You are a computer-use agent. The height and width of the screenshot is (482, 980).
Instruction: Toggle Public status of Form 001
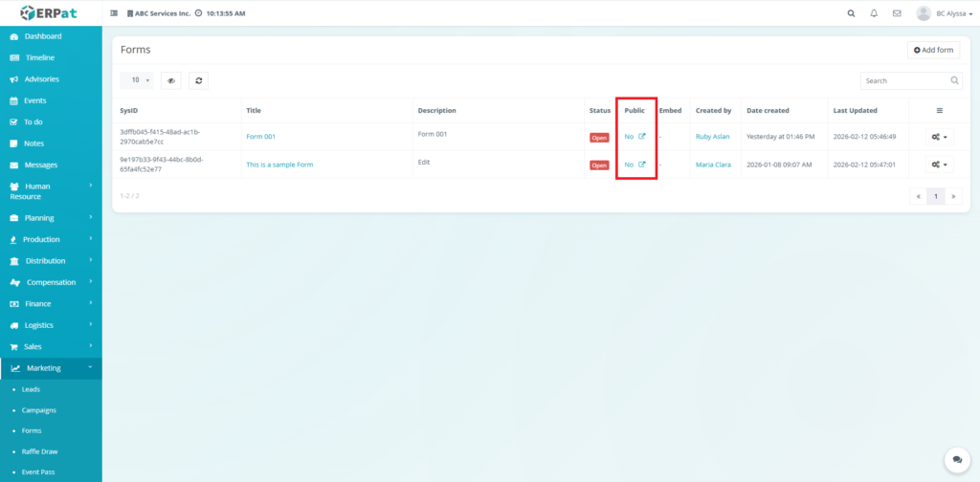(x=629, y=136)
